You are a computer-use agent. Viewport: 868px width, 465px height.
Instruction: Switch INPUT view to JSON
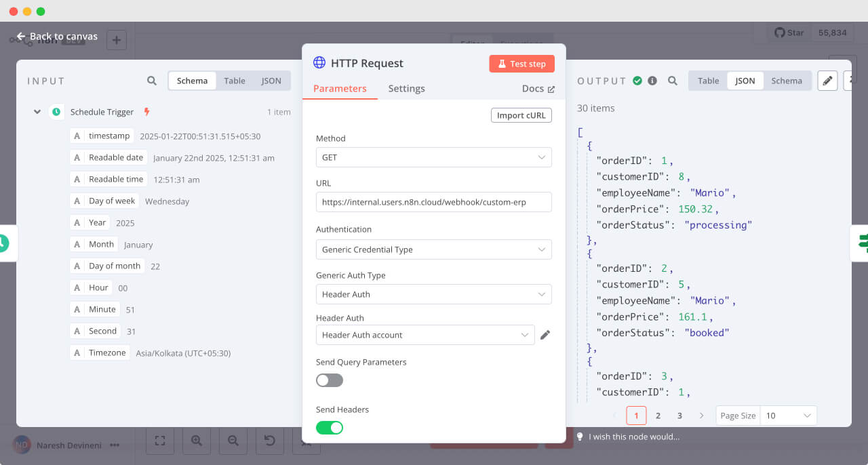pos(271,81)
